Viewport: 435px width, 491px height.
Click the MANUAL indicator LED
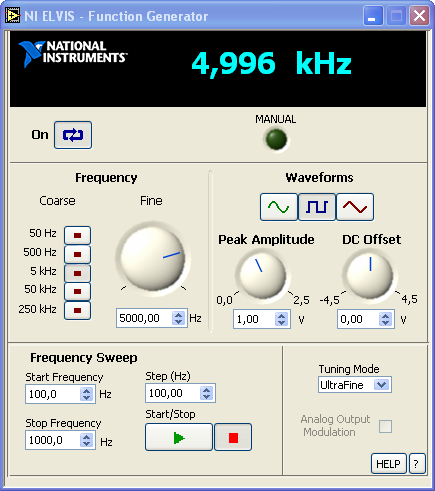coord(276,139)
